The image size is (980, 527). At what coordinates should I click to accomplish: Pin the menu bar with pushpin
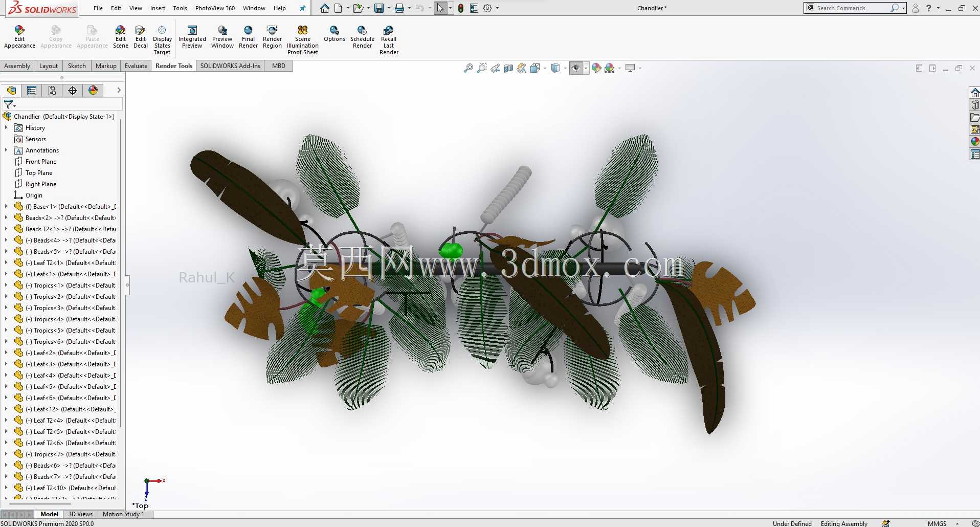[302, 8]
